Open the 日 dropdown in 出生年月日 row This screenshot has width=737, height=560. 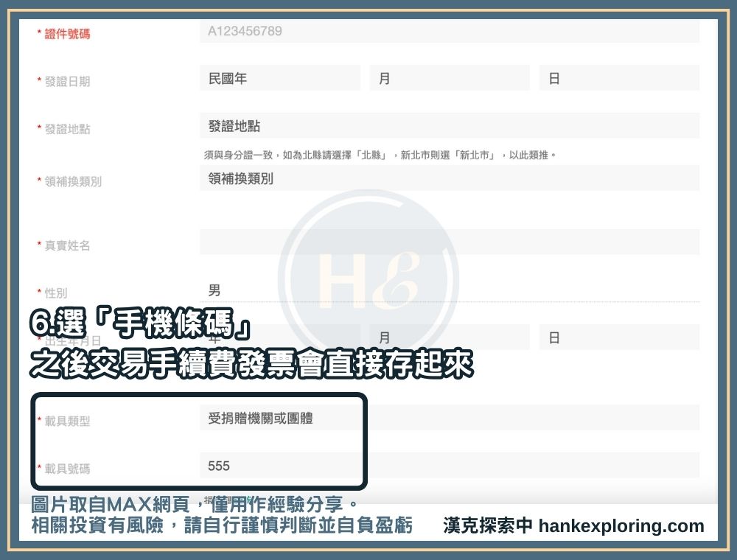(x=618, y=337)
